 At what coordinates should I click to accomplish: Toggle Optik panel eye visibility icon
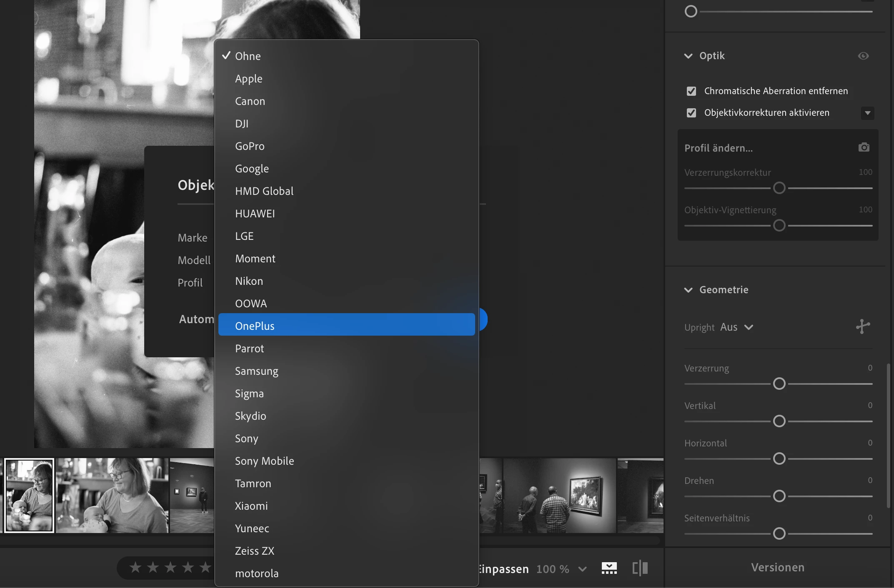click(x=863, y=56)
